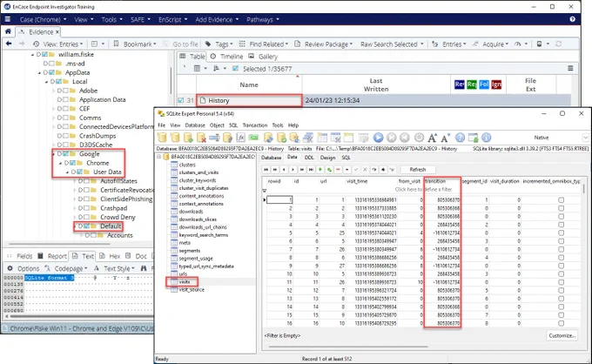
Task: Click the Tags icon in EnCase toolbar
Action: [208, 44]
